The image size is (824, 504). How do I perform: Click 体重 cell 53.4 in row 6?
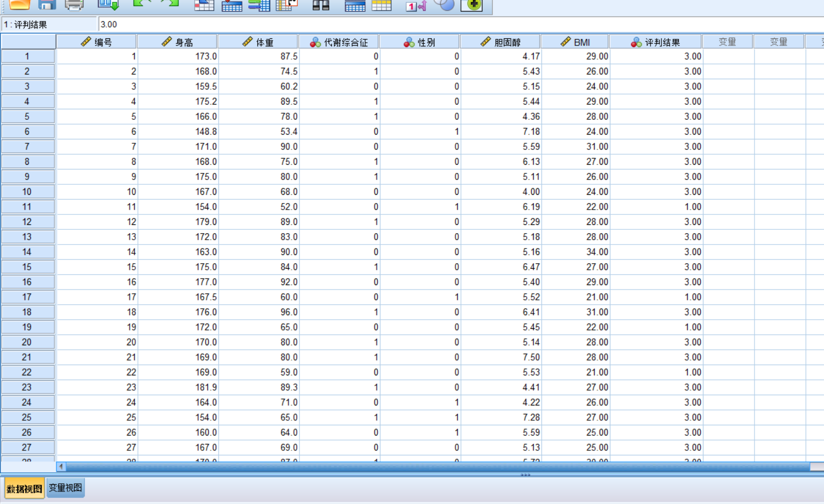coord(258,131)
